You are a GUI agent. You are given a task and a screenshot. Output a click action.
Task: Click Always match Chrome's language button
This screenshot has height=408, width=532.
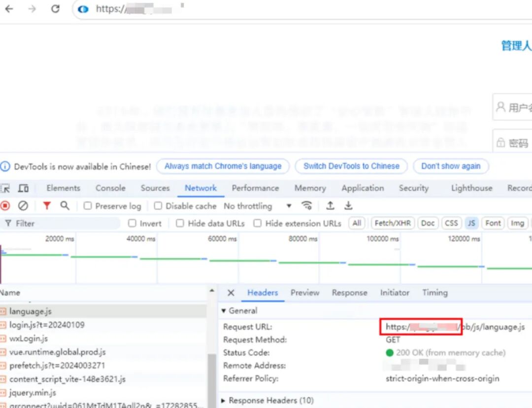coord(223,166)
